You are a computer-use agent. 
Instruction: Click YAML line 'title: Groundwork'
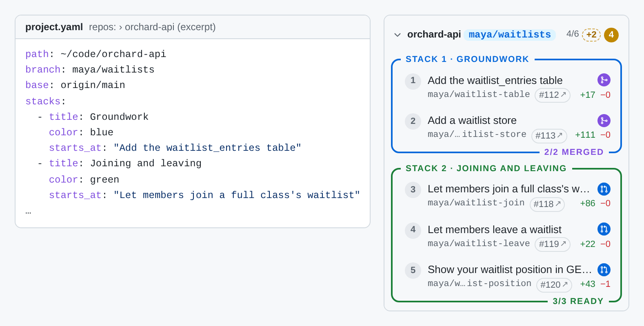pyautogui.click(x=99, y=117)
